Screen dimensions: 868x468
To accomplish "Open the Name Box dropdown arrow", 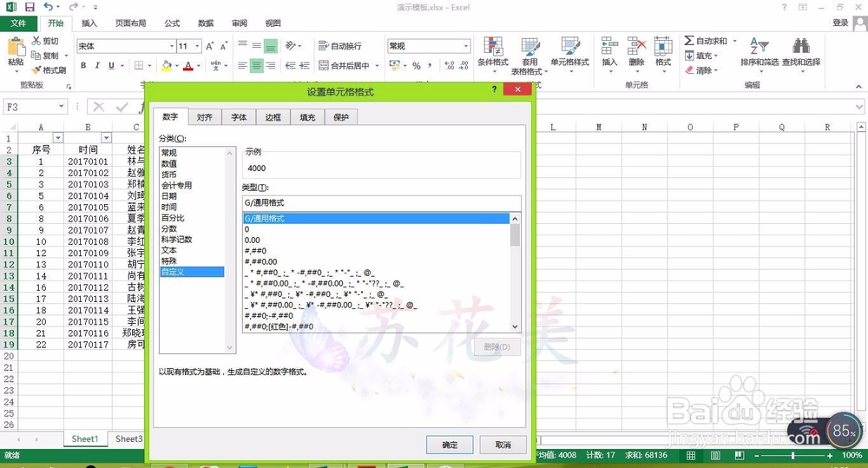I will tap(61, 106).
